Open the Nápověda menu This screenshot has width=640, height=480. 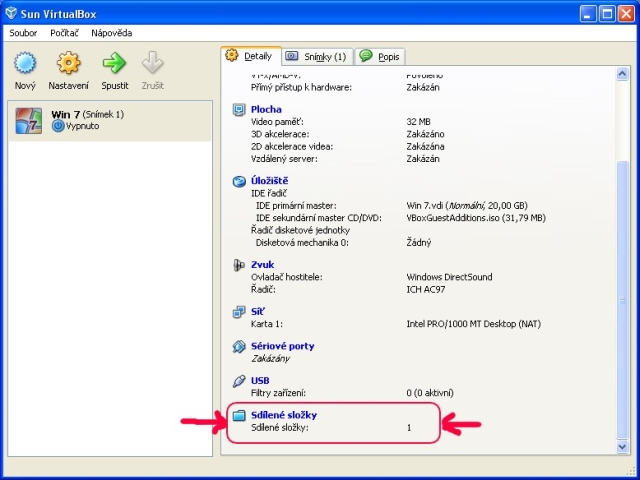[111, 33]
